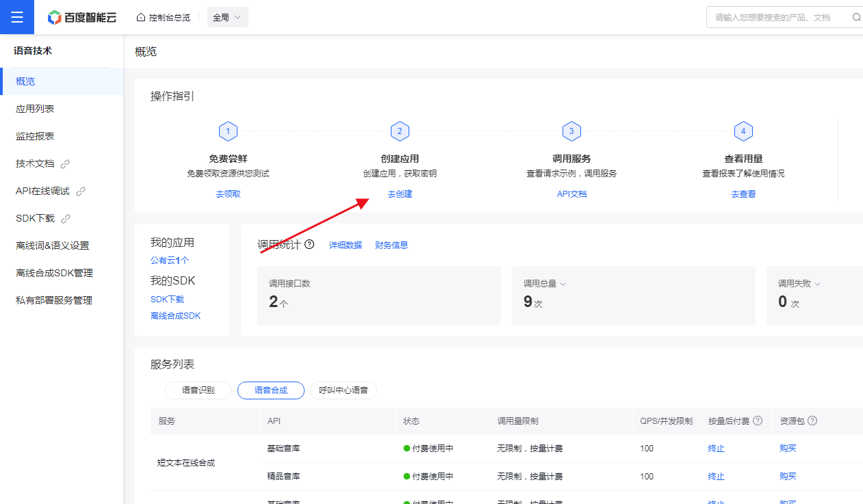Switch to the 语音识别 tab
863x504 pixels.
coord(198,390)
